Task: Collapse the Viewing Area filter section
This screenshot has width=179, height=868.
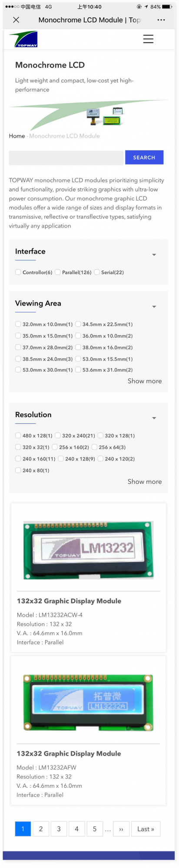Action: 154,306
